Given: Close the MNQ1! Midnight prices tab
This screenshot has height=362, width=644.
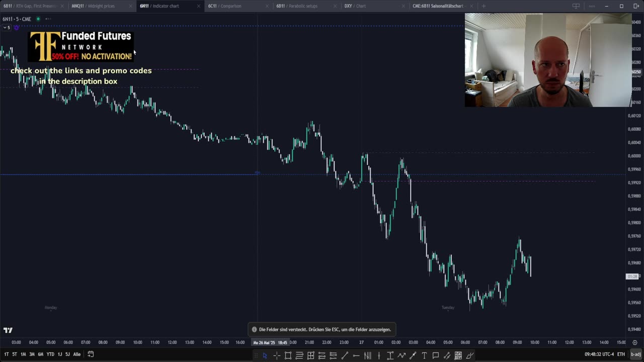Looking at the screenshot, I should click(x=130, y=6).
